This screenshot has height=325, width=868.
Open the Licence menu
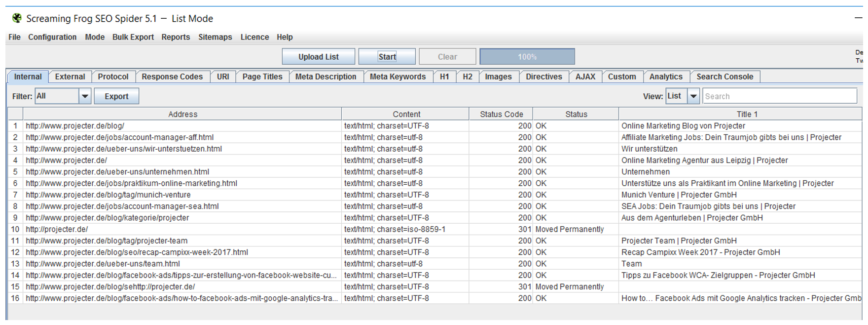pyautogui.click(x=254, y=37)
